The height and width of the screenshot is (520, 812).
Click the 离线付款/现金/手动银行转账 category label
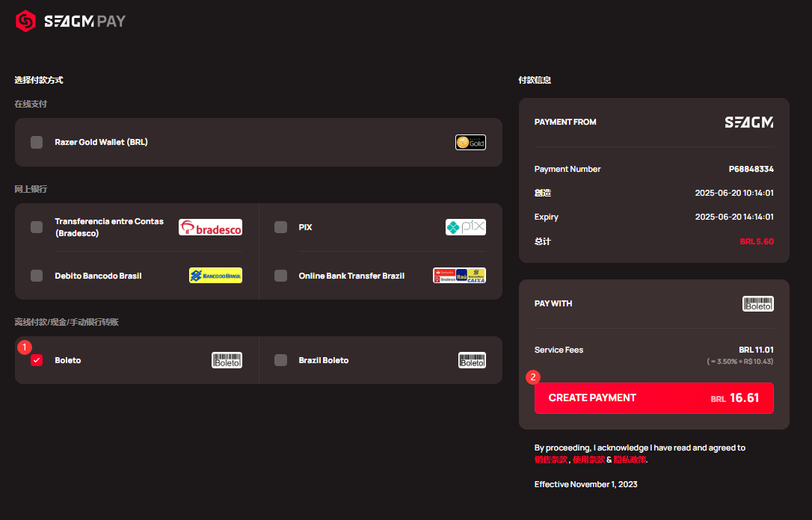tap(67, 322)
